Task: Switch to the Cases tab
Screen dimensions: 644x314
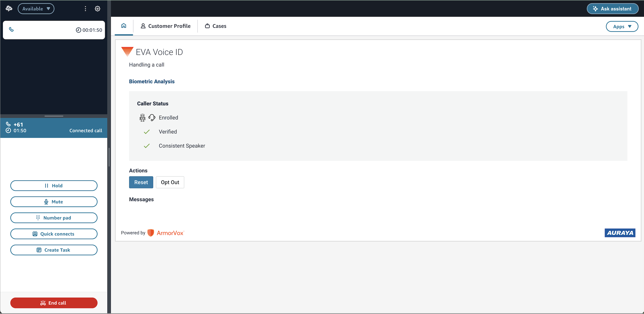Action: [x=216, y=26]
